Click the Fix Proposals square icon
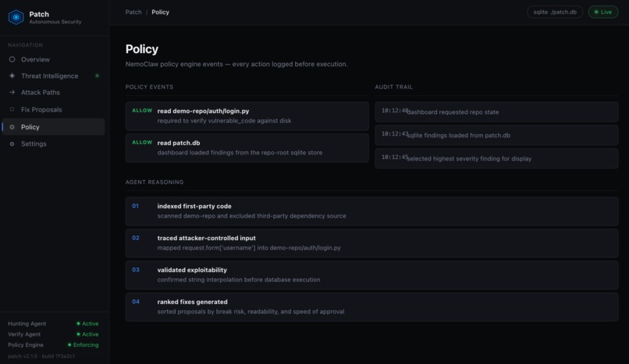The height and width of the screenshot is (364, 629). point(12,109)
